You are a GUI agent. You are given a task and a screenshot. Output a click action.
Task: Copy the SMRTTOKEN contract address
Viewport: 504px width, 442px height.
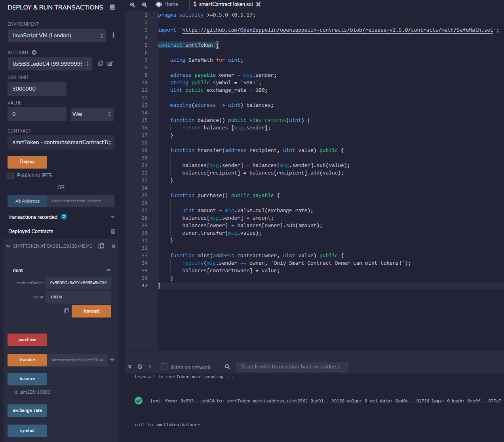[x=101, y=246]
